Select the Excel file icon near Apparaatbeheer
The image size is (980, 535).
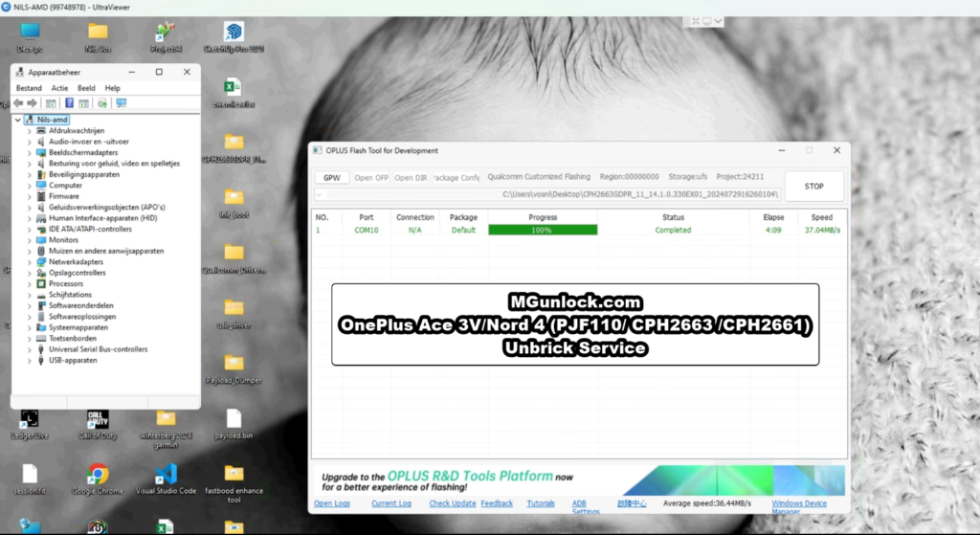point(234,93)
